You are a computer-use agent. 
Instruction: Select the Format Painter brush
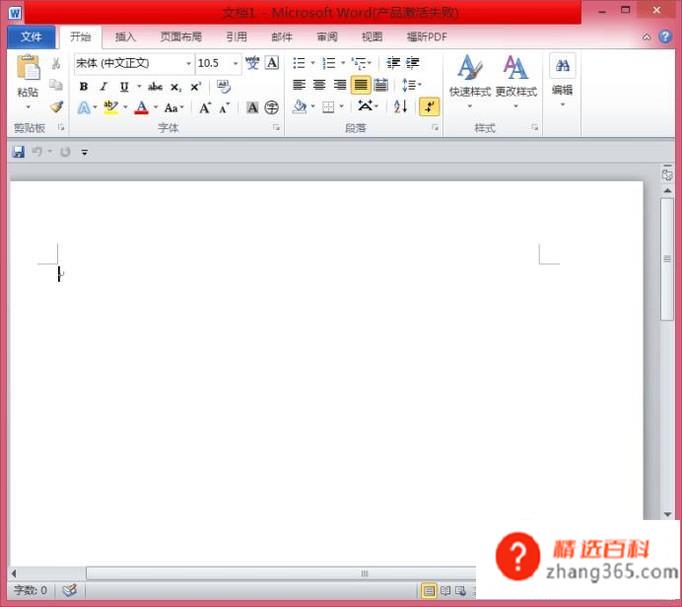[56, 107]
